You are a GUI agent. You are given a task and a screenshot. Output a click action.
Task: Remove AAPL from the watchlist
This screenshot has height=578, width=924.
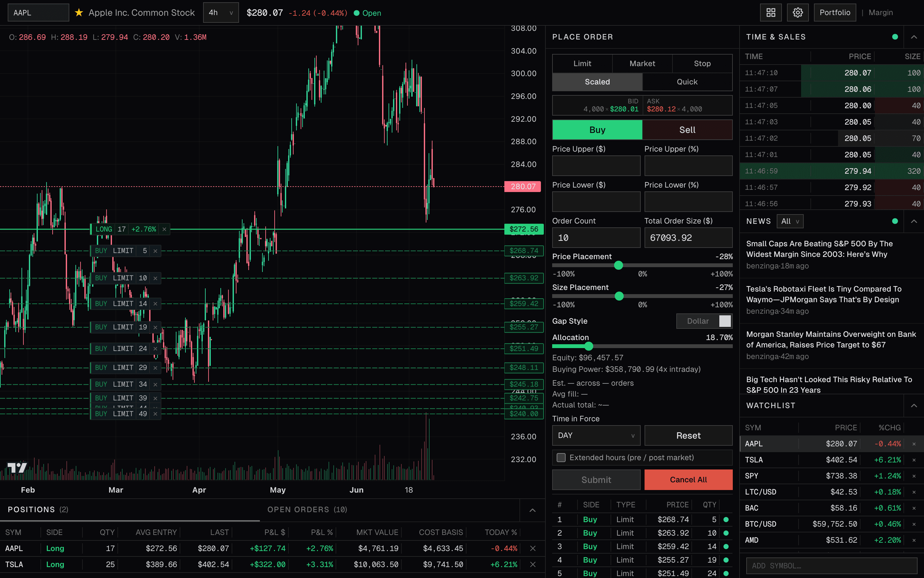click(914, 444)
